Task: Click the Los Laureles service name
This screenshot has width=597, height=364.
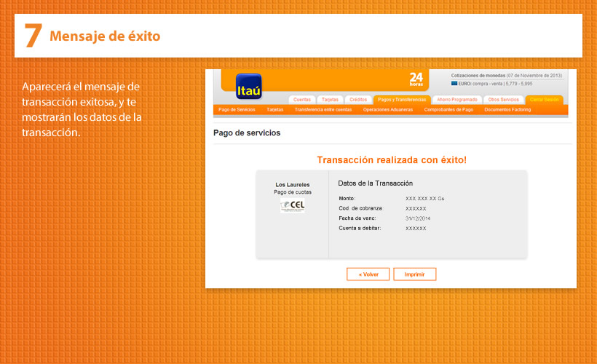Action: tap(292, 185)
